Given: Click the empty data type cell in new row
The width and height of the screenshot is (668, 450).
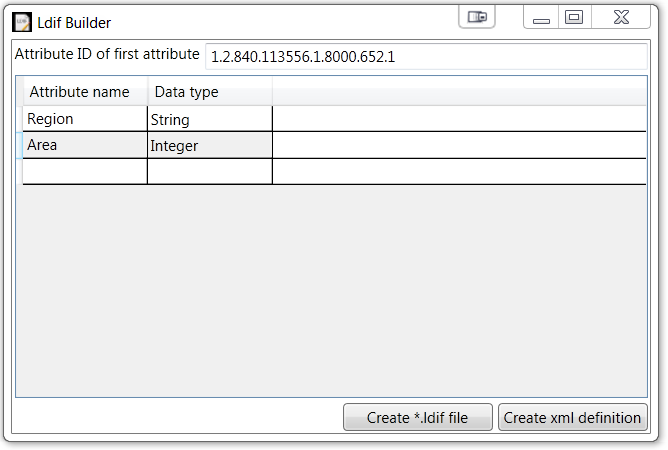Looking at the screenshot, I should pyautogui.click(x=209, y=171).
